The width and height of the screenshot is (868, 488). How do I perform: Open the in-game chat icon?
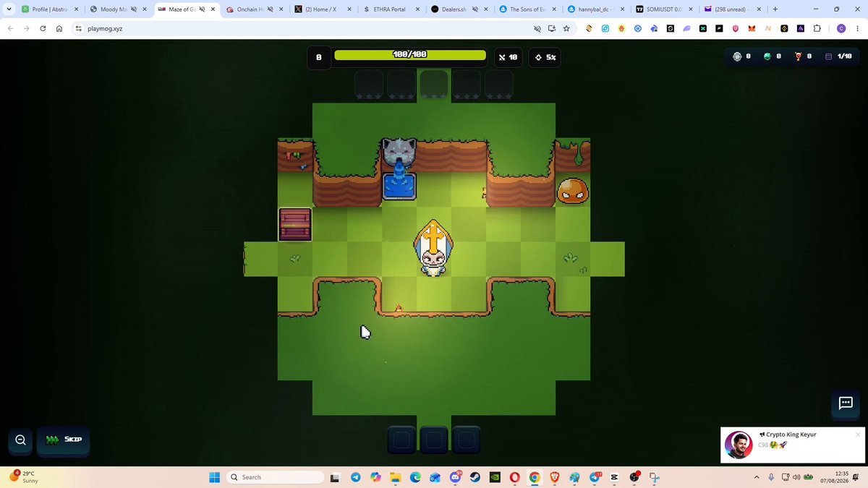click(x=846, y=403)
